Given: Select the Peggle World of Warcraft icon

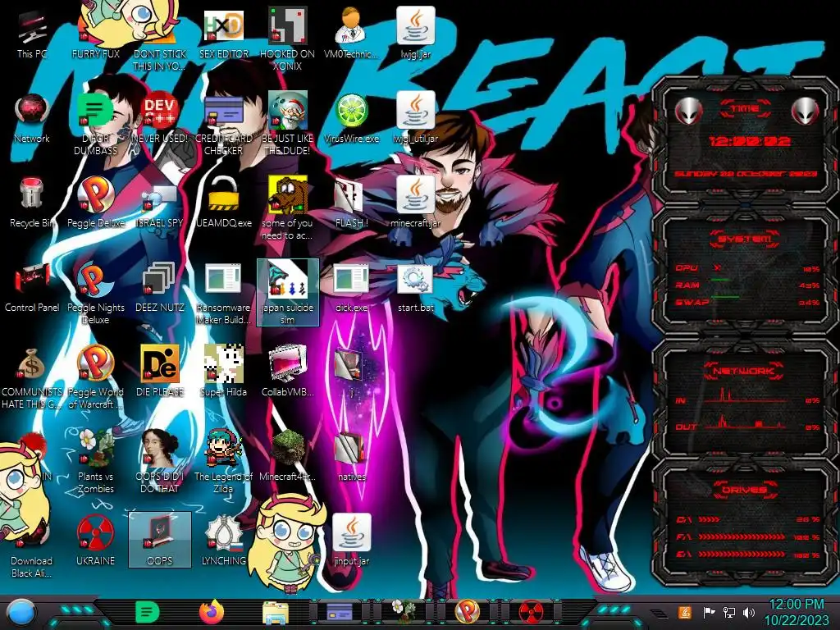Looking at the screenshot, I should click(x=95, y=377).
